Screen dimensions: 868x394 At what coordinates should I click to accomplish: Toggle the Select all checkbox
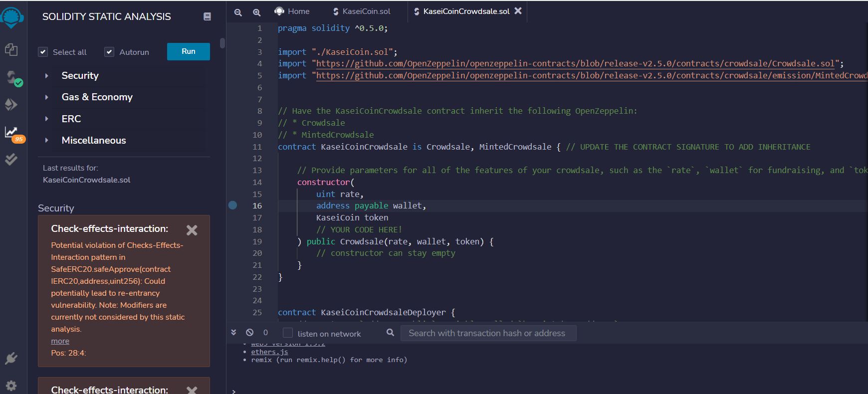[43, 52]
